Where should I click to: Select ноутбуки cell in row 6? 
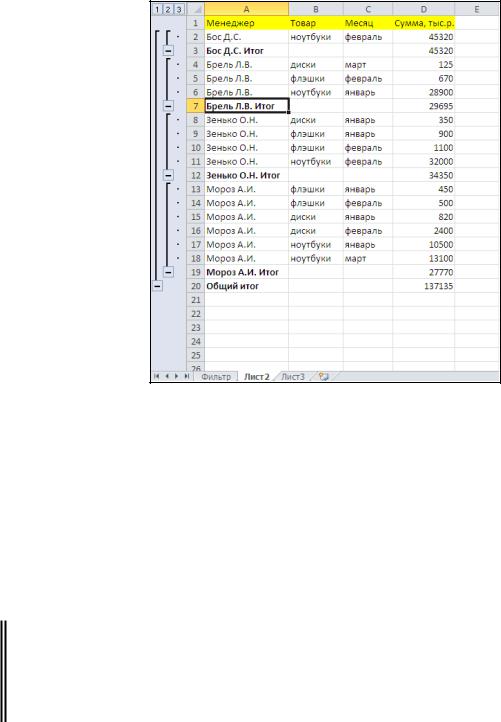(x=316, y=92)
